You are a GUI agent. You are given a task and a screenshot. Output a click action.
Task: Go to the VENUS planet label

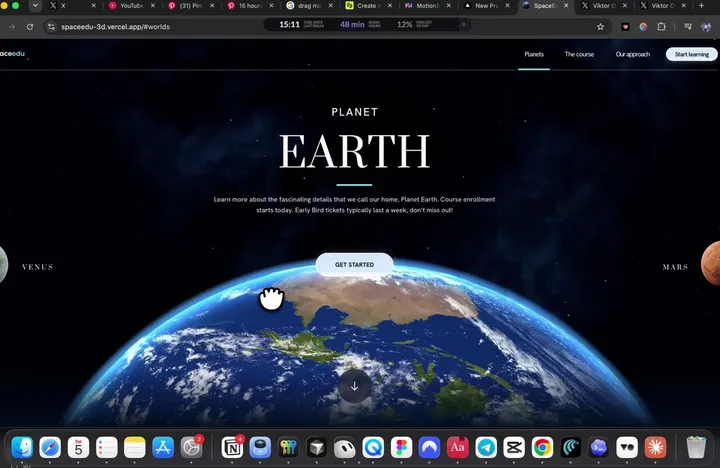[x=38, y=267]
